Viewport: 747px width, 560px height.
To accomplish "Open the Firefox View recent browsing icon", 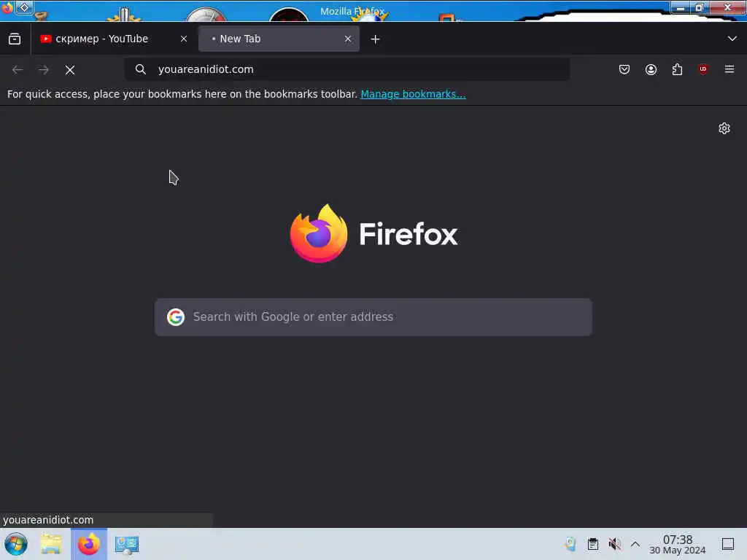I will tap(15, 39).
